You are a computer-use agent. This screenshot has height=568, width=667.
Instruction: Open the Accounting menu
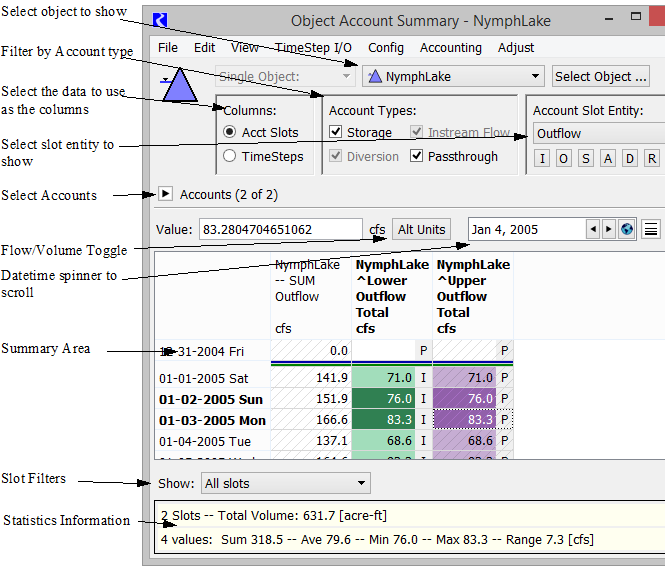[451, 48]
